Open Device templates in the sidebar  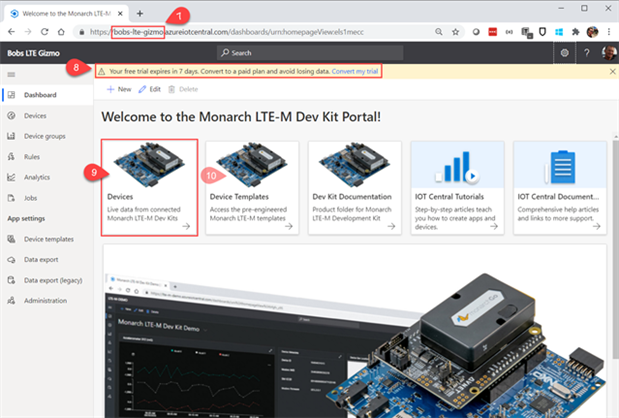click(47, 239)
